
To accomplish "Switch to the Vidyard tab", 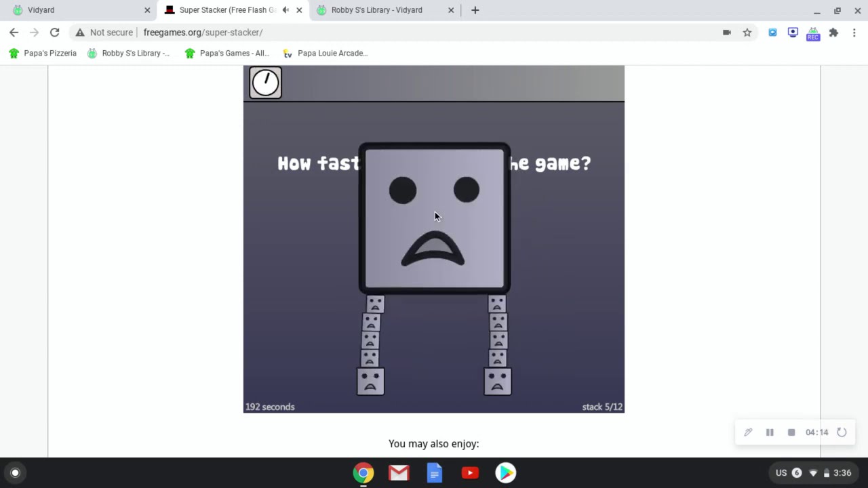I will pyautogui.click(x=77, y=10).
